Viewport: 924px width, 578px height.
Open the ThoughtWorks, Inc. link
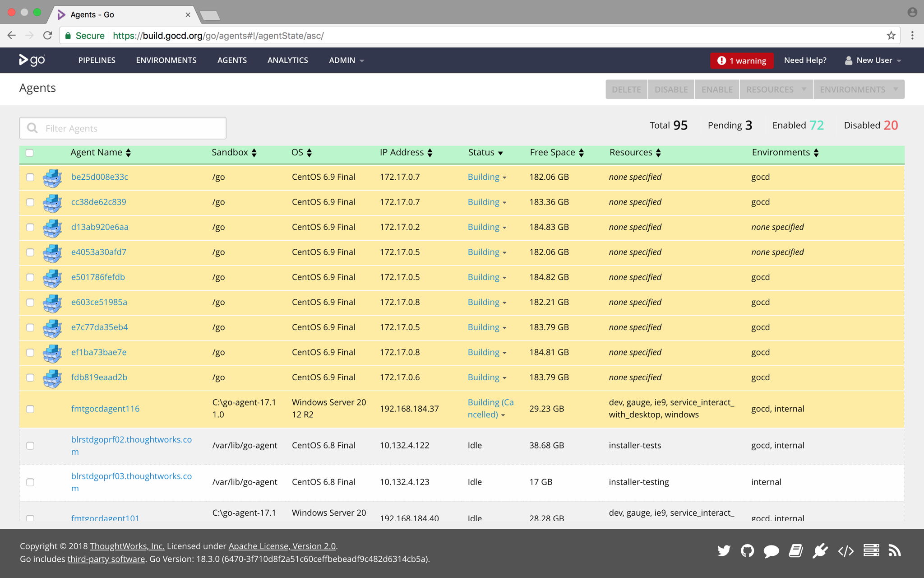click(127, 546)
